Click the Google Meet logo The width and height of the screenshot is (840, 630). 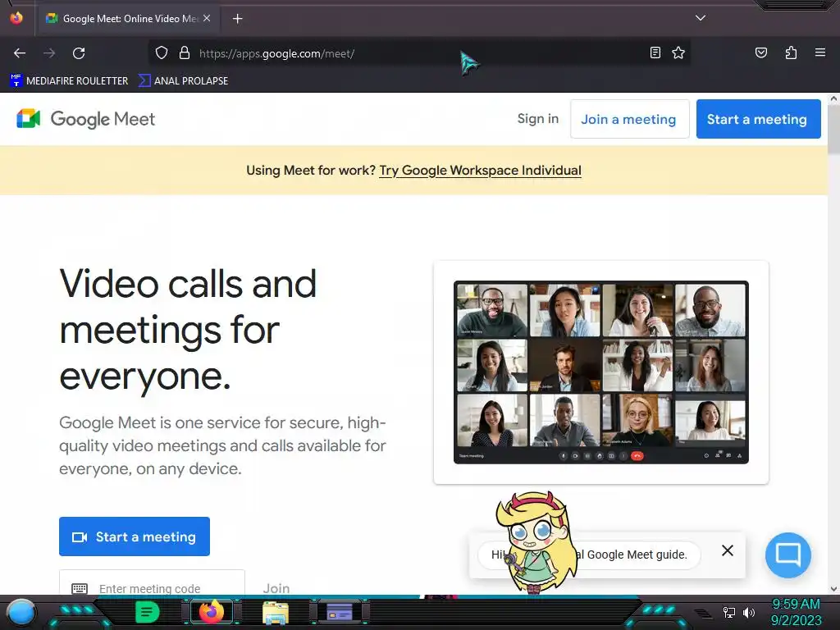pos(85,119)
